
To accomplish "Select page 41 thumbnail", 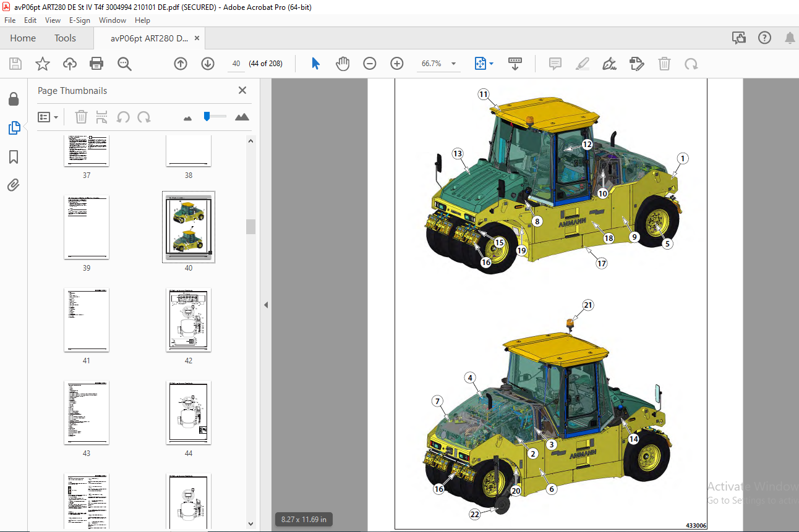I will (87, 320).
